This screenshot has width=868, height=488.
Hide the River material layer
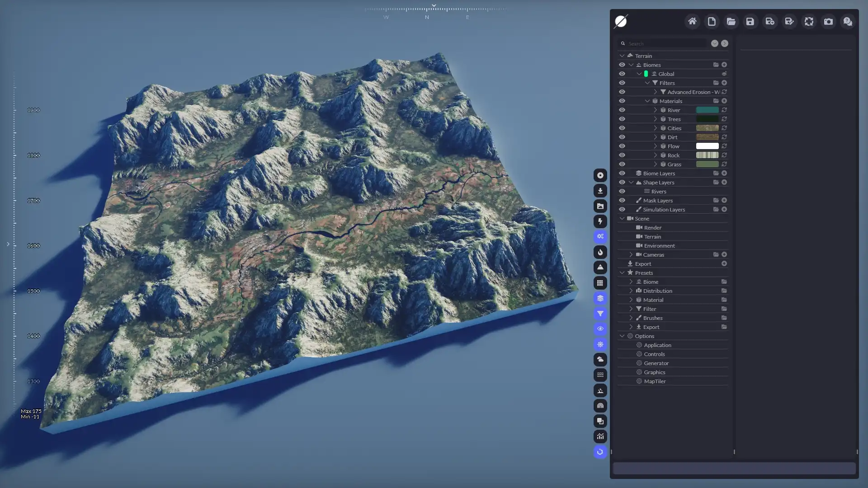pos(623,110)
